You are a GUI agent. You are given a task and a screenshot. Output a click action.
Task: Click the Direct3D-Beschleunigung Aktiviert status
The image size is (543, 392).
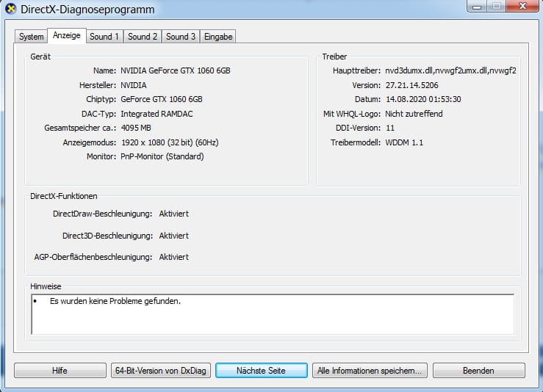[174, 236]
